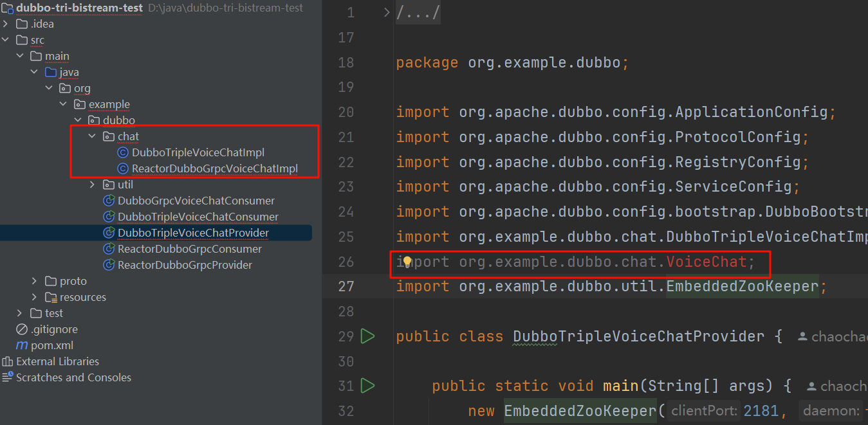Select ReactorDubboGrpcProvider in project tree
The height and width of the screenshot is (425, 868).
click(185, 266)
